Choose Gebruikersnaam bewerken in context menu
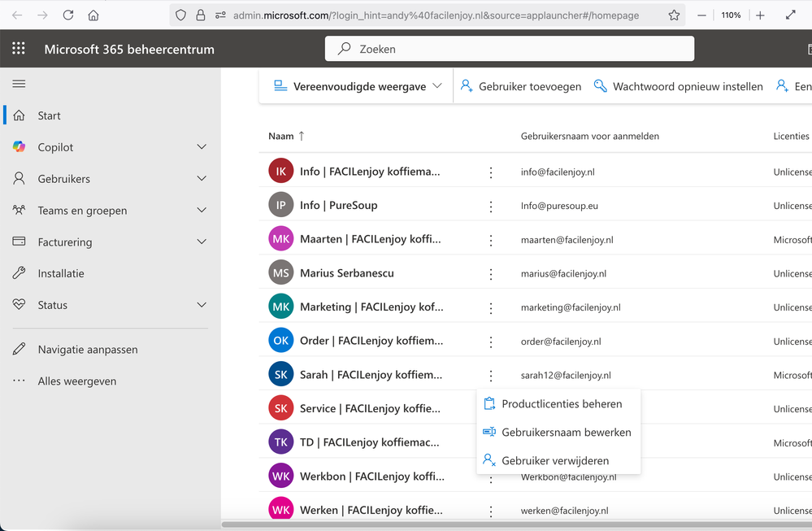This screenshot has height=531, width=812. [x=558, y=432]
